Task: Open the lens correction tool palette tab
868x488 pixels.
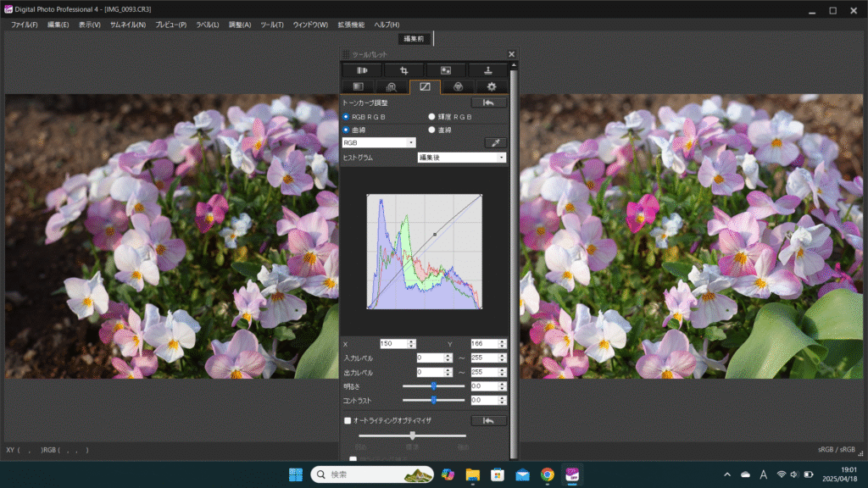Action: [362, 70]
